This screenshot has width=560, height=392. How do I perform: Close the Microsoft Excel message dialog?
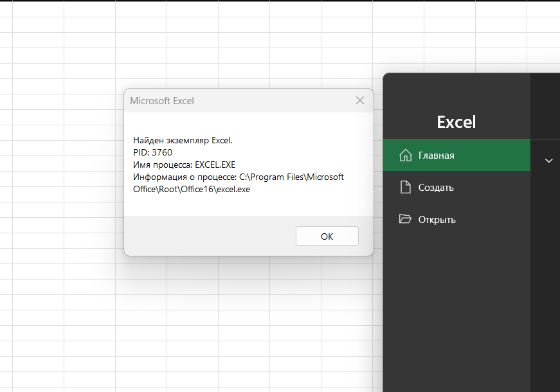click(360, 100)
